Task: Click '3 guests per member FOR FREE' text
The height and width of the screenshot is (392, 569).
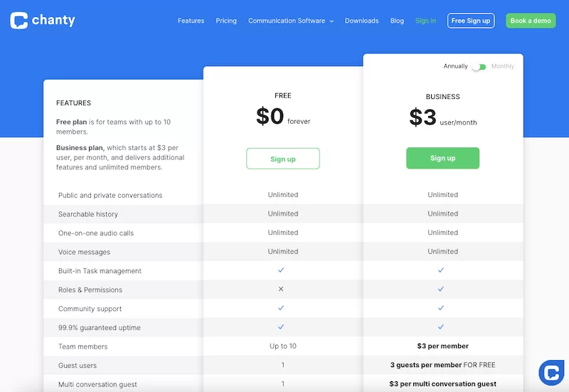Action: tap(442, 365)
